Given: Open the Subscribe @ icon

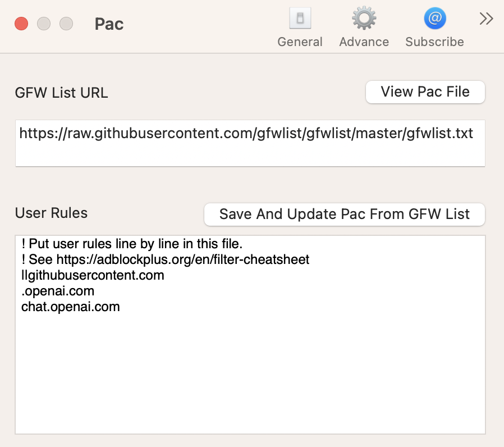Looking at the screenshot, I should coord(434,19).
